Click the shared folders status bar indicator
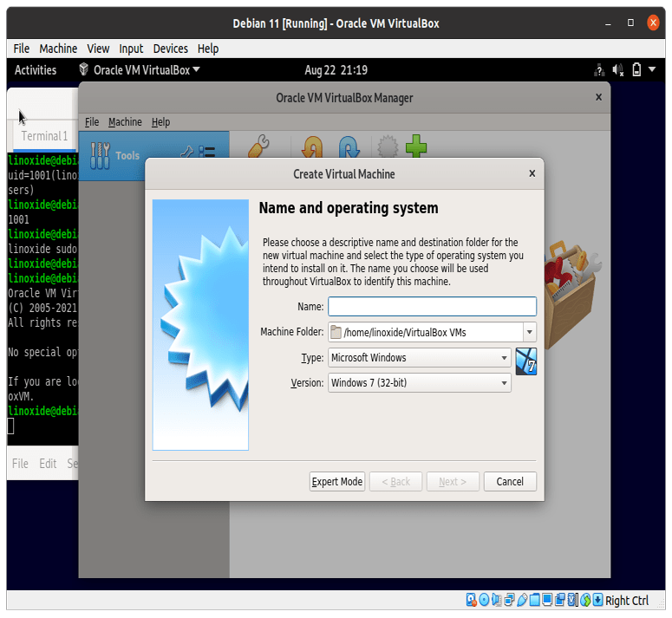Viewport: 672px width, 618px height. point(534,600)
